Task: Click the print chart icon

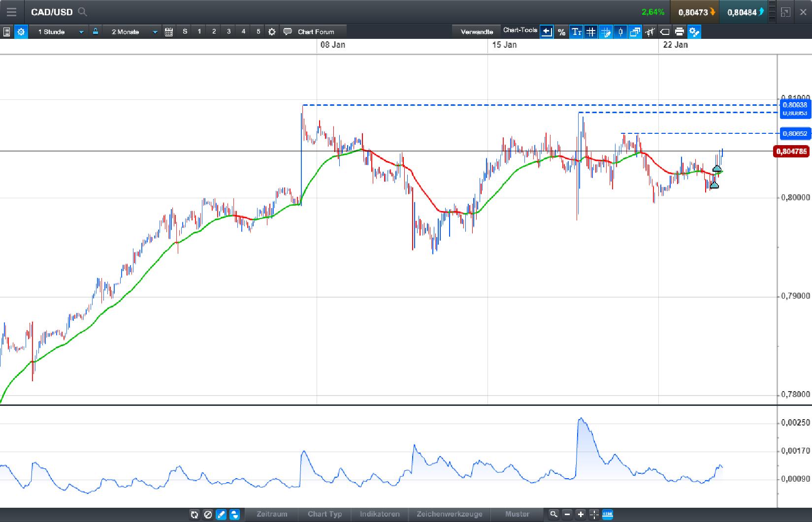Action: 679,31
